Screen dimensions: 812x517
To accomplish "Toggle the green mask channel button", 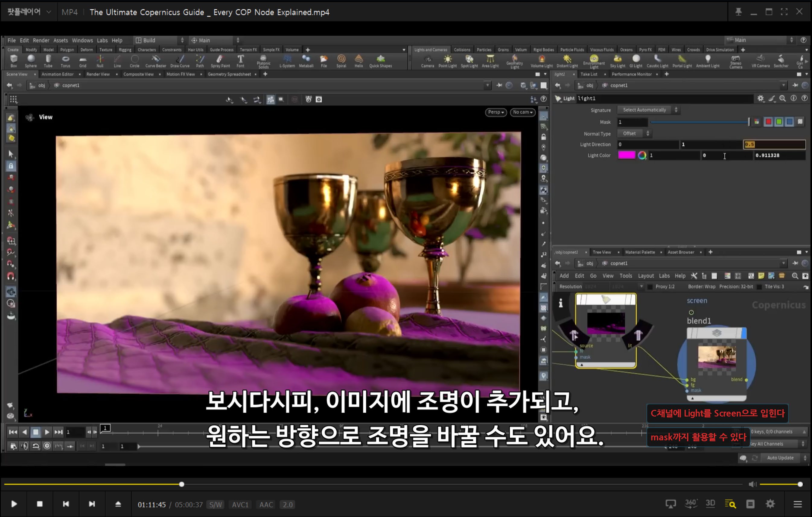I will 779,122.
